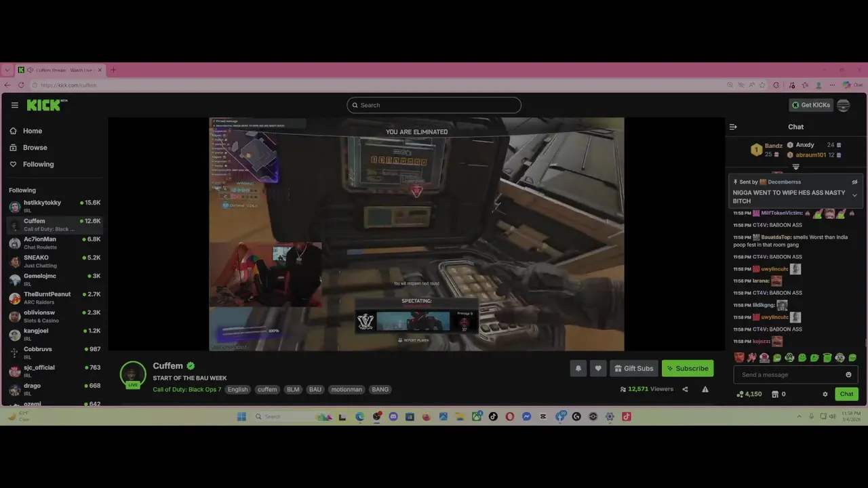Select the motionman stream tag
This screenshot has height=488, width=868.
(347, 390)
